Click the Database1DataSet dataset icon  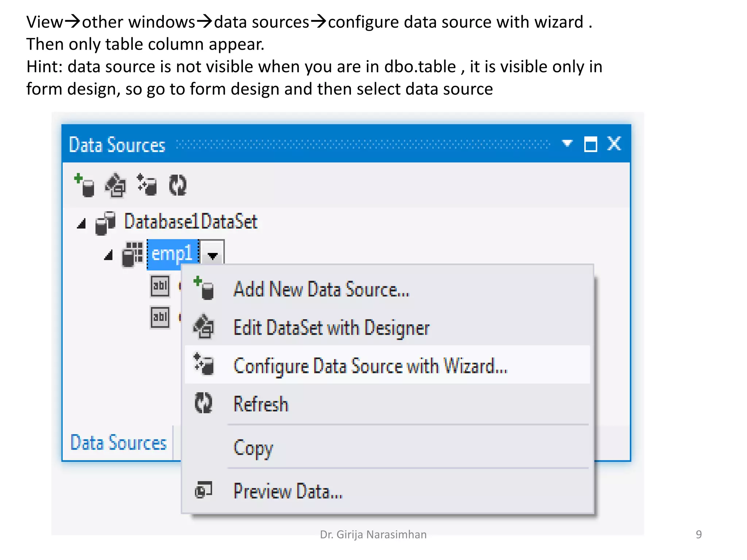point(105,223)
